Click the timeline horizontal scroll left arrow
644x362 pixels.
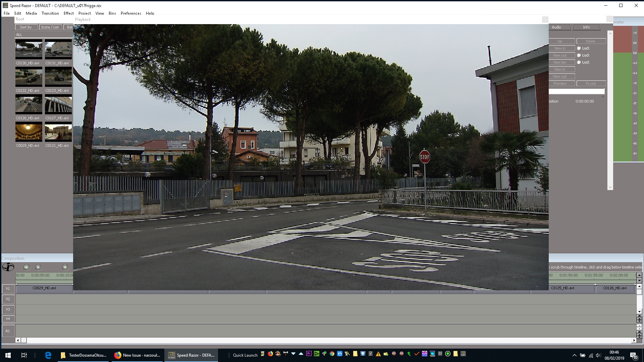tap(18, 340)
